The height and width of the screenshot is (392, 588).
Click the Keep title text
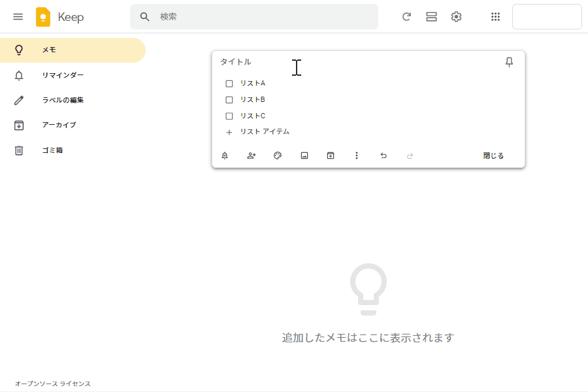pos(71,17)
